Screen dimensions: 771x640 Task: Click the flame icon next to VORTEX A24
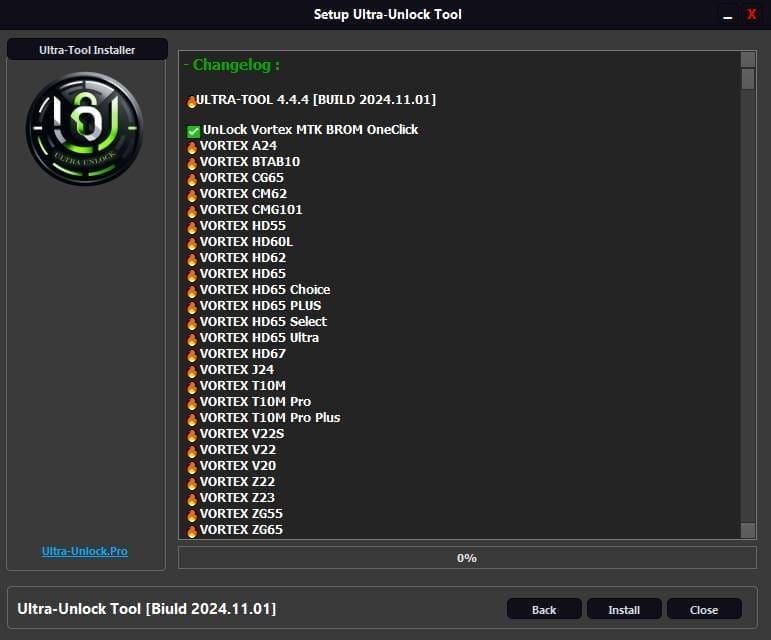point(192,146)
